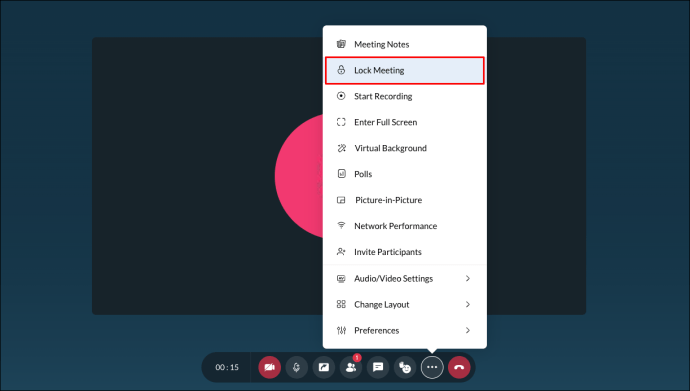Choose Lock Meeting in the menu

click(x=405, y=70)
